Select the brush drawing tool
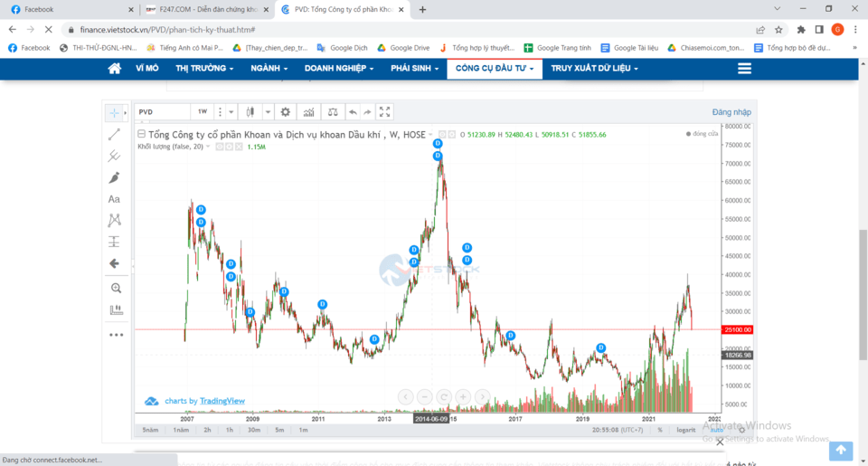The image size is (868, 466). pyautogui.click(x=114, y=177)
